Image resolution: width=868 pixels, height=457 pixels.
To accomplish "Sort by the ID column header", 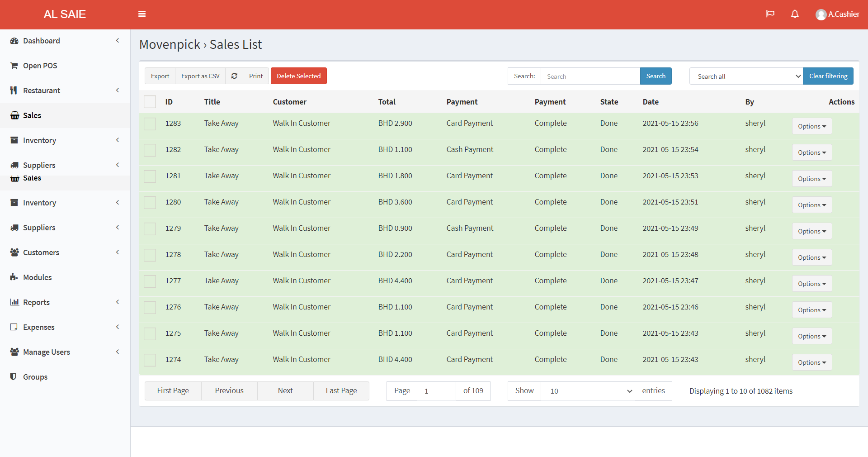I will click(169, 102).
